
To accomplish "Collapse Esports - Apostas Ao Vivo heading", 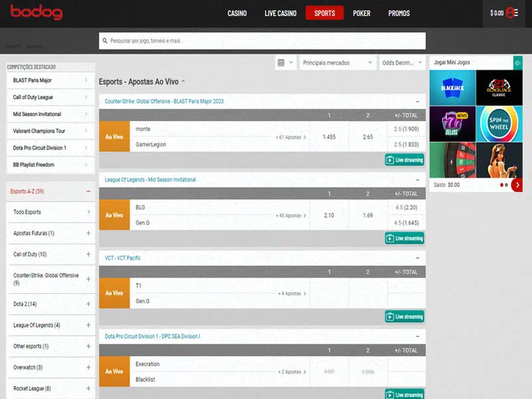I will coord(183,82).
